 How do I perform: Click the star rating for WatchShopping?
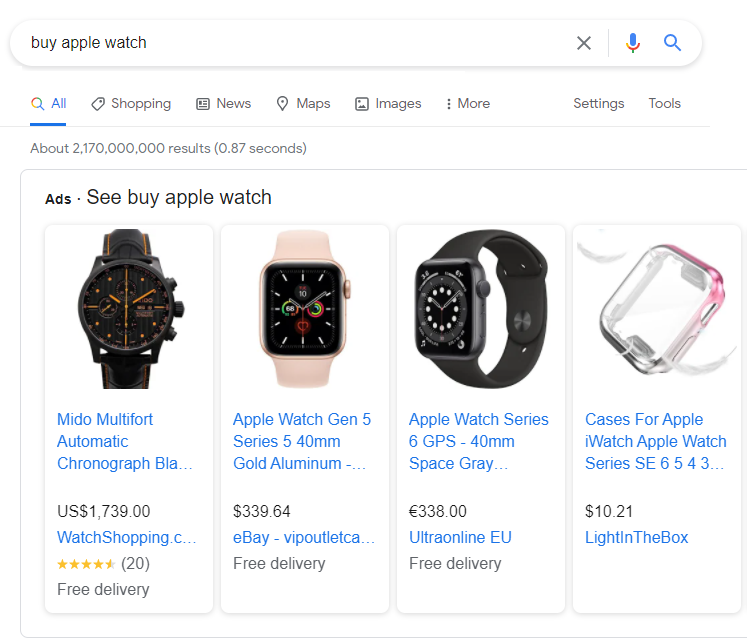86,564
